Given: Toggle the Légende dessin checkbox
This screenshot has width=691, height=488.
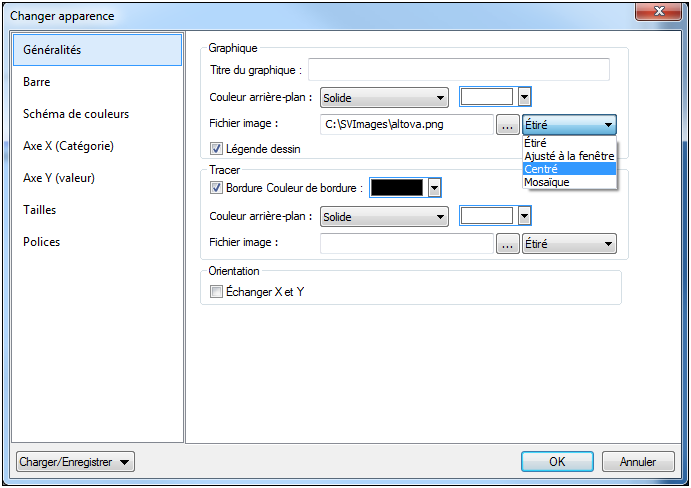Looking at the screenshot, I should [x=216, y=149].
